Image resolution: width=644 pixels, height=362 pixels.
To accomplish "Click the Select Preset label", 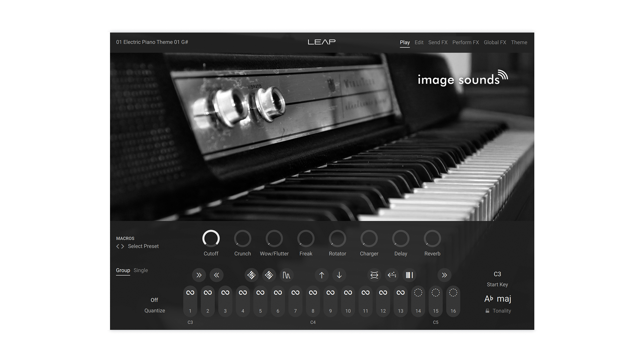I will [x=143, y=246].
